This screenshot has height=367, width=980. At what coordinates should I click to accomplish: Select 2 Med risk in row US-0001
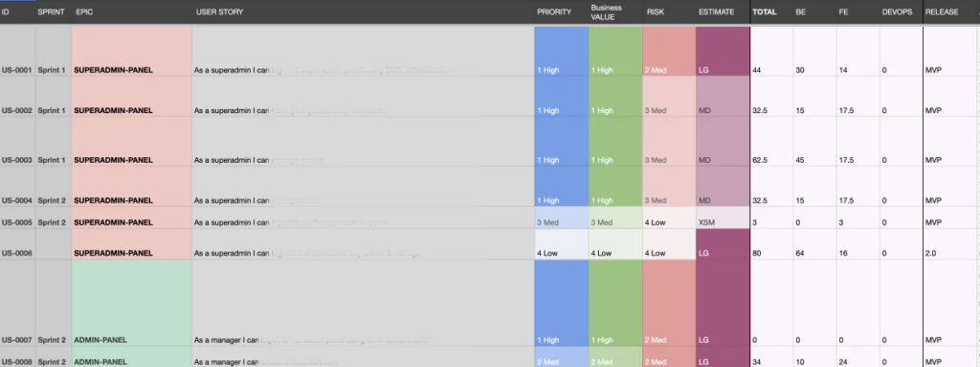(x=669, y=52)
